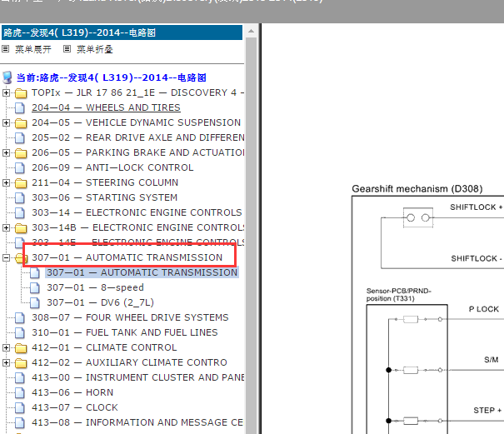This screenshot has width=504, height=434.
Task: Open 206-05 Parking Brake and Actuation
Action: pyautogui.click(x=138, y=152)
